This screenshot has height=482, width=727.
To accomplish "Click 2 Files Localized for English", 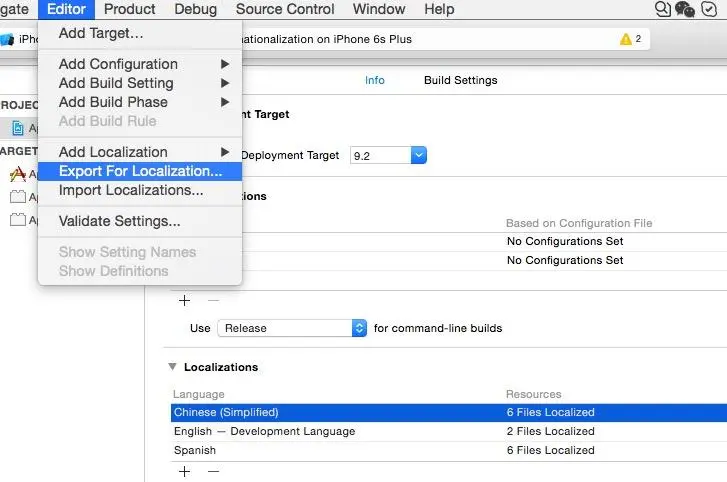I will [550, 431].
